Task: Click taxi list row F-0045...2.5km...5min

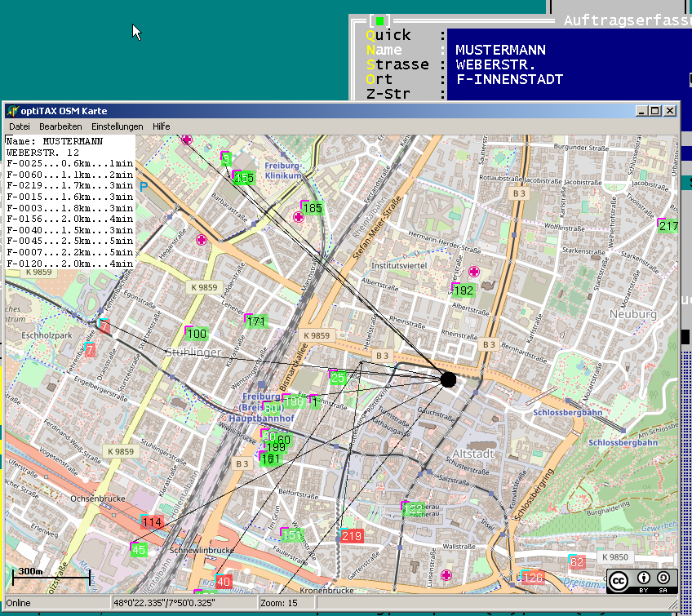Action: pos(69,242)
